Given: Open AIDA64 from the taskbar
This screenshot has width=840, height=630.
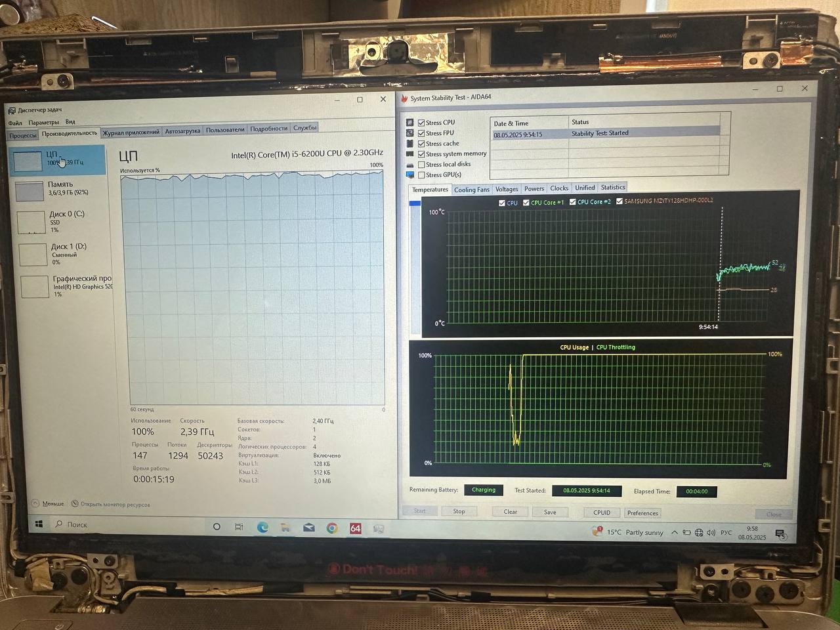Looking at the screenshot, I should pyautogui.click(x=355, y=528).
